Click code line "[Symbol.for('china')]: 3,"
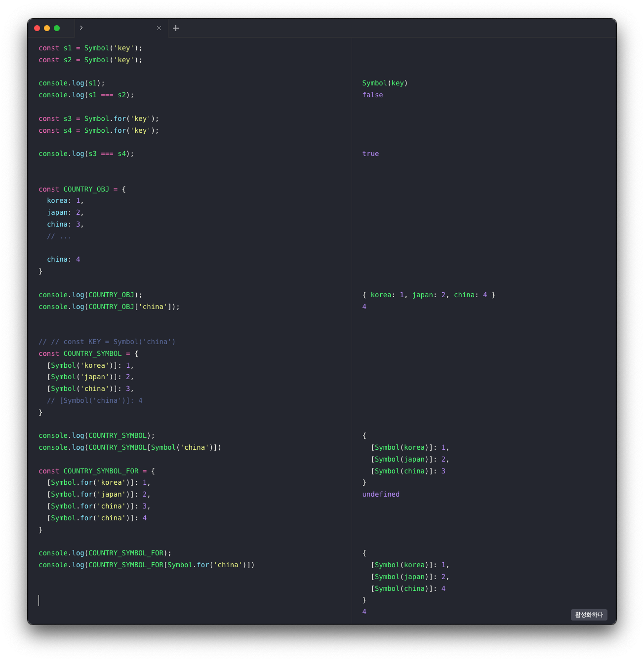 tap(99, 506)
